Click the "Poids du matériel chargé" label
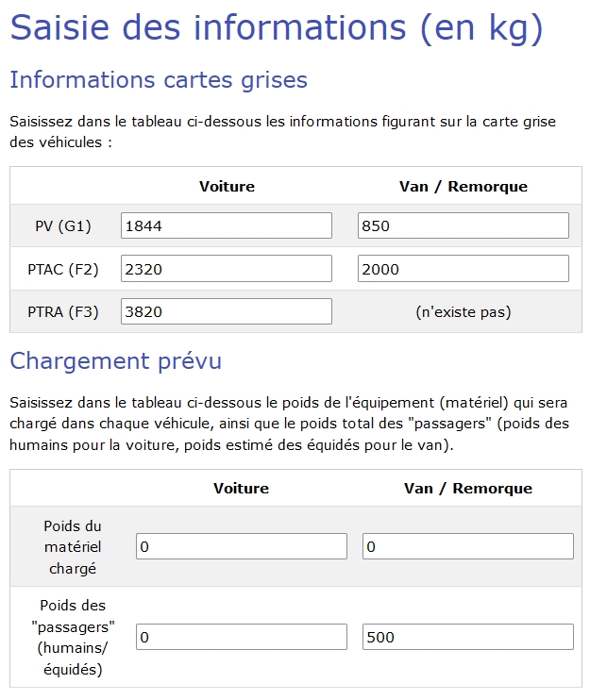590x700 pixels. tap(74, 546)
